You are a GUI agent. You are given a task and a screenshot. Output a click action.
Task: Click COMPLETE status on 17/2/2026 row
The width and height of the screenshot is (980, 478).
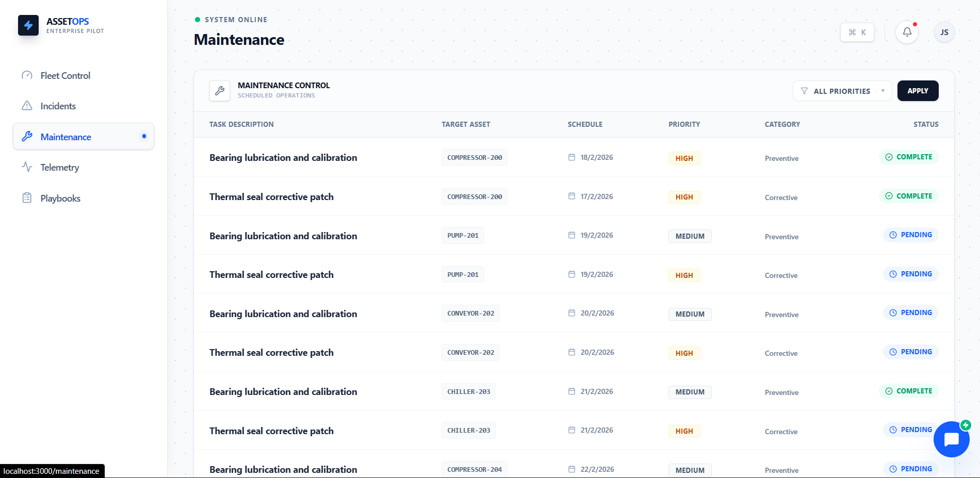click(x=909, y=196)
